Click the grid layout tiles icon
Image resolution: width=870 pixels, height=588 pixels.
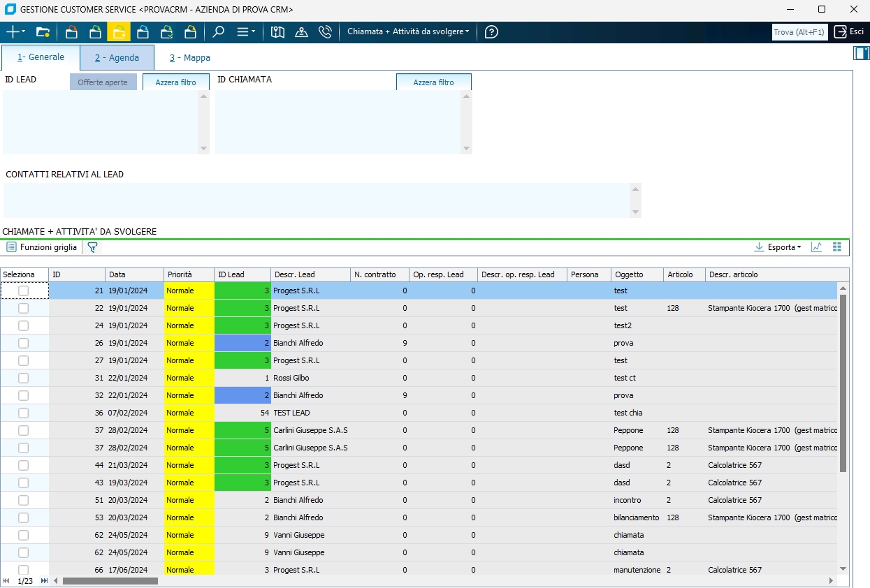point(837,247)
